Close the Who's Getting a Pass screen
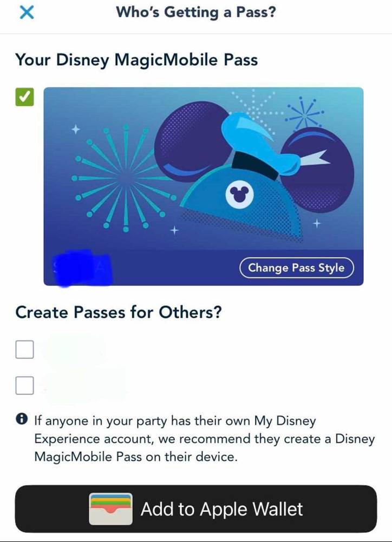Image resolution: width=392 pixels, height=542 pixels. (x=27, y=12)
